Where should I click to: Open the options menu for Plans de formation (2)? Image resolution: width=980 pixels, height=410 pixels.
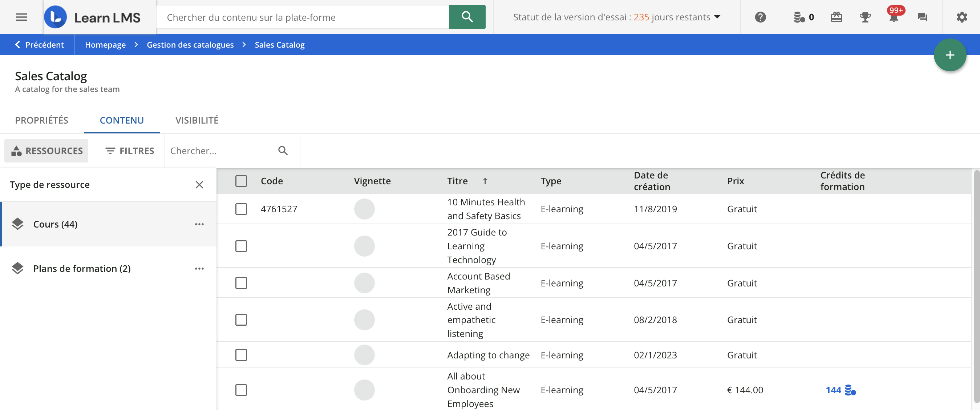tap(199, 269)
